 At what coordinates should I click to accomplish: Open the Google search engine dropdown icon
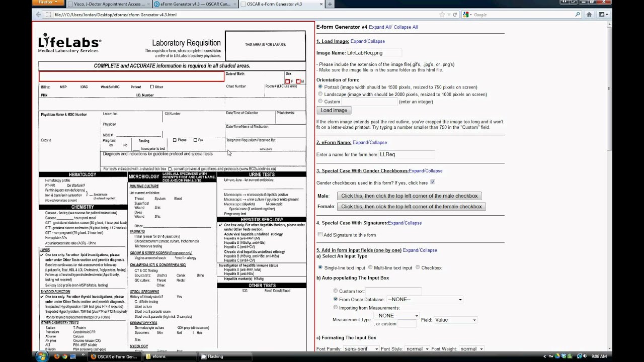tap(467, 15)
